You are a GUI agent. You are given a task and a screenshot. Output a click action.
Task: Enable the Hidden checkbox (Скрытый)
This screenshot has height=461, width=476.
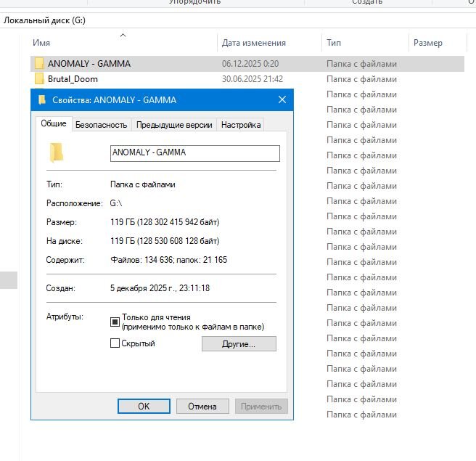[x=115, y=343]
